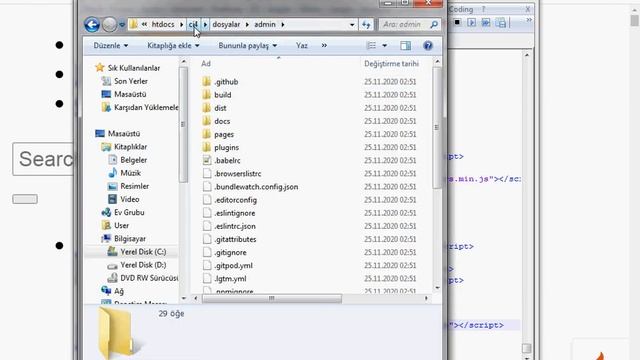Open Video library
Screen dimensions: 640x360
[x=129, y=199]
